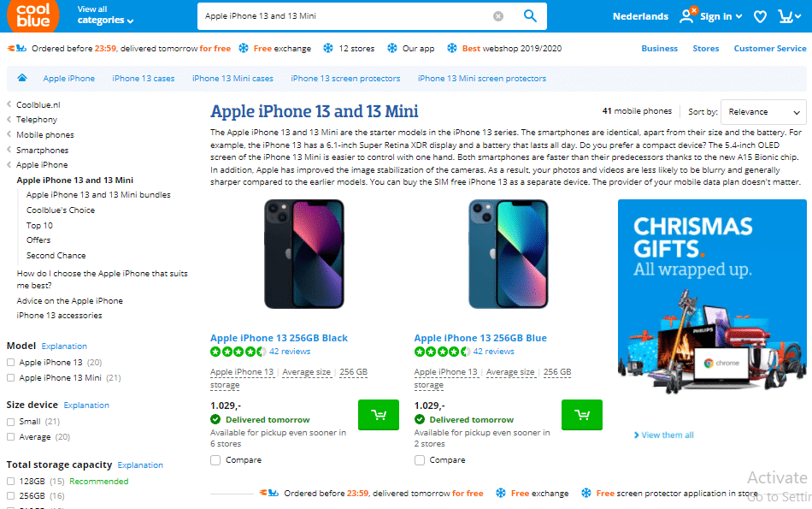Image resolution: width=812 pixels, height=509 pixels.
Task: Click the search magnifier icon
Action: point(530,15)
